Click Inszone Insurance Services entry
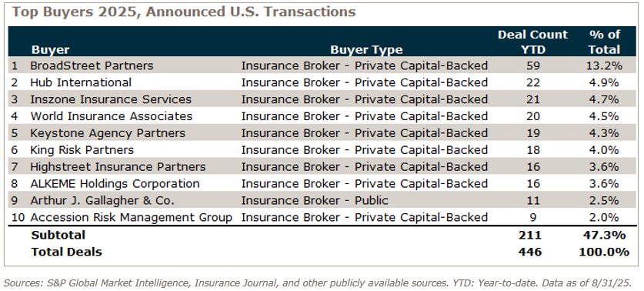The image size is (644, 291). click(111, 99)
